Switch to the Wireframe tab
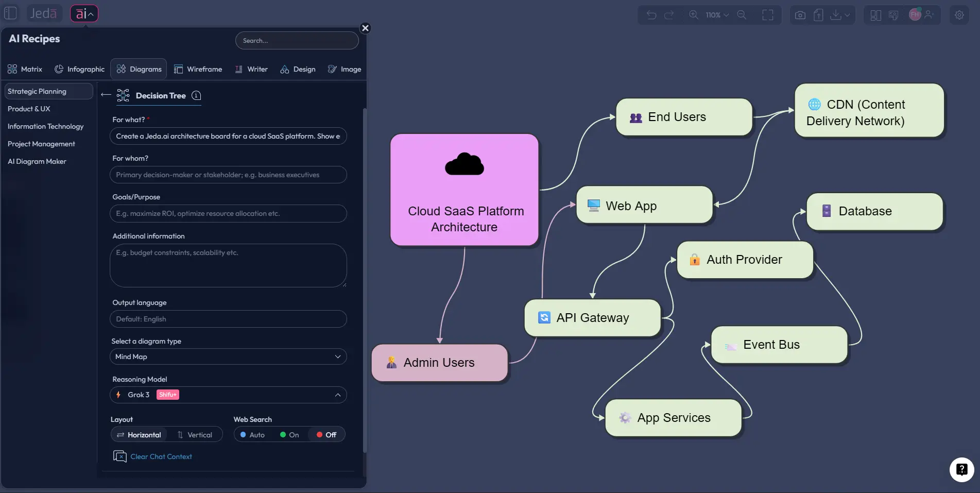This screenshot has height=493, width=980. tap(198, 69)
